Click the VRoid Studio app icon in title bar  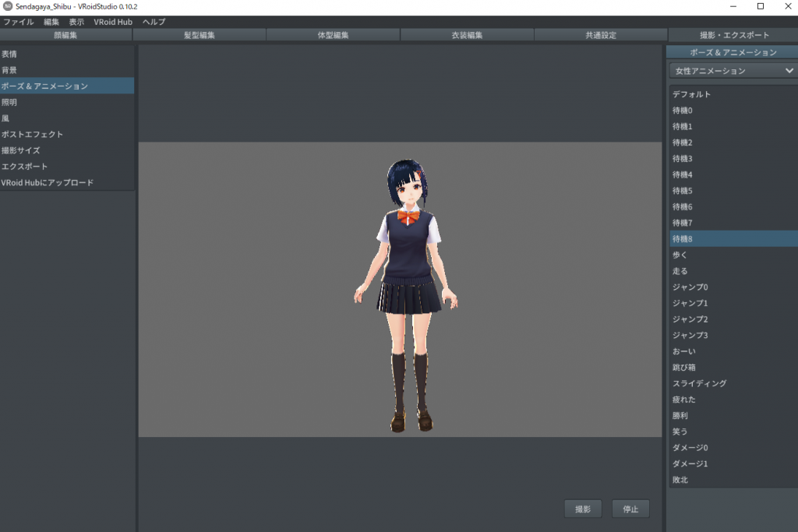coord(7,6)
